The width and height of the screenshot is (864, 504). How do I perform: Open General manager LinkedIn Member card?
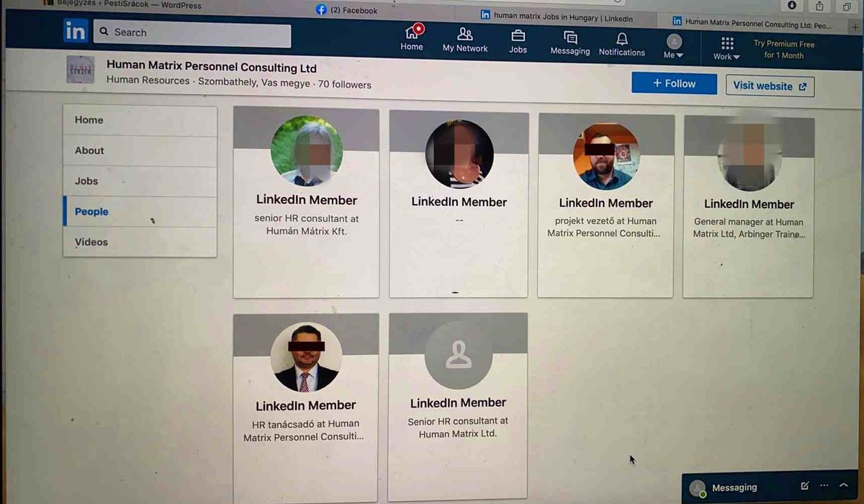tap(749, 207)
